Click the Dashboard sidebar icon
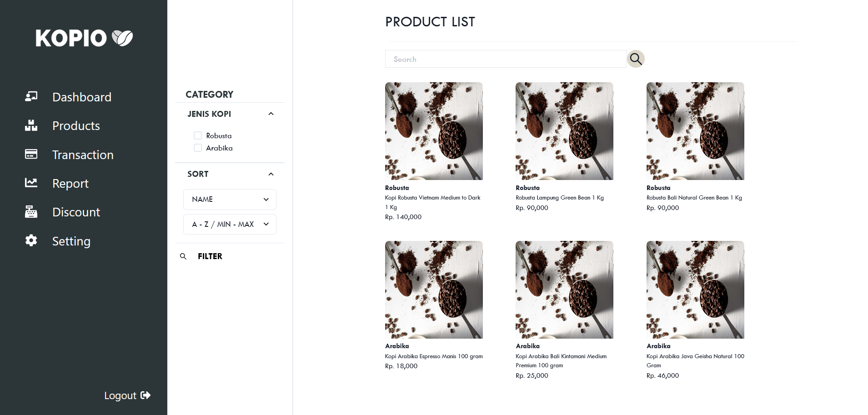 click(x=31, y=96)
